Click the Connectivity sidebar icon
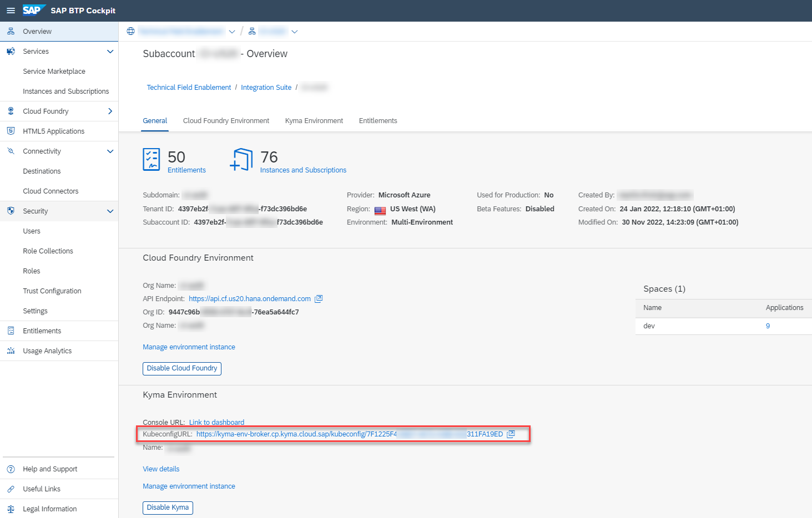 click(x=11, y=151)
